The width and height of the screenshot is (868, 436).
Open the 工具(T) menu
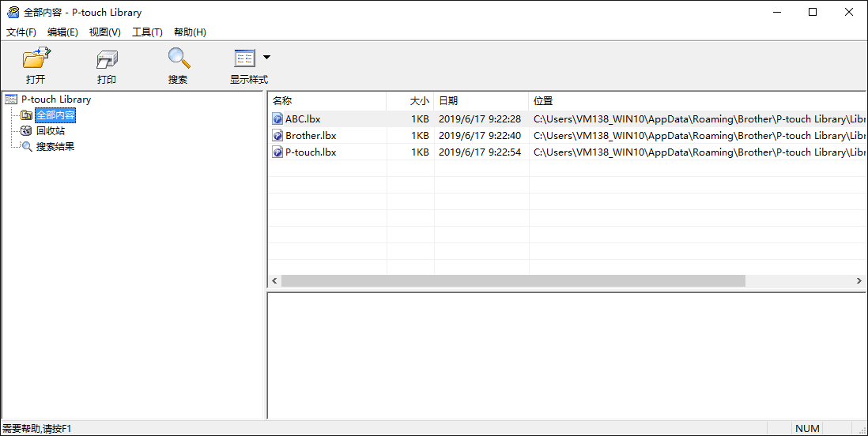(147, 32)
